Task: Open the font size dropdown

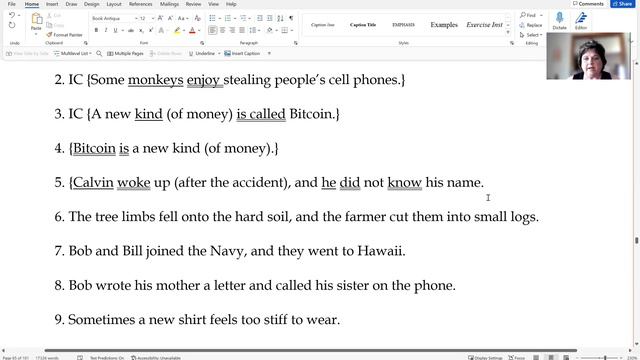Action: click(x=153, y=18)
